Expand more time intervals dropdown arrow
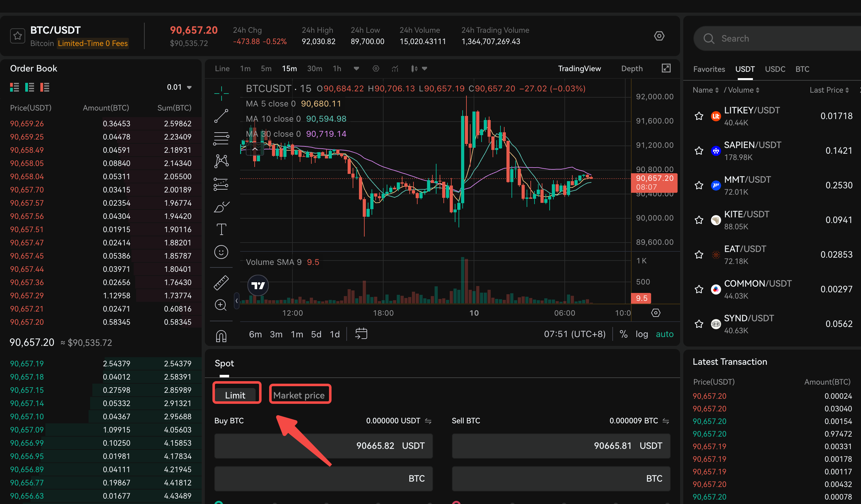The height and width of the screenshot is (504, 861). (356, 69)
